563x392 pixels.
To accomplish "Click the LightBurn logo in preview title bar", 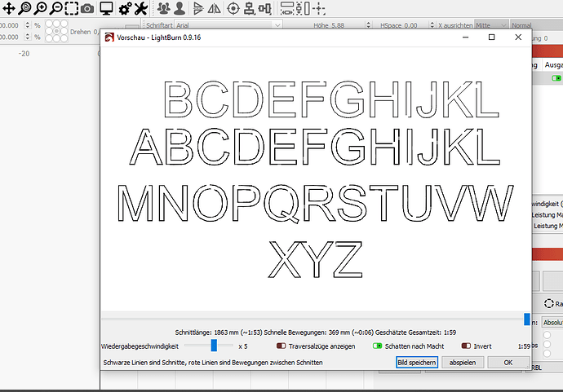I will pyautogui.click(x=109, y=37).
